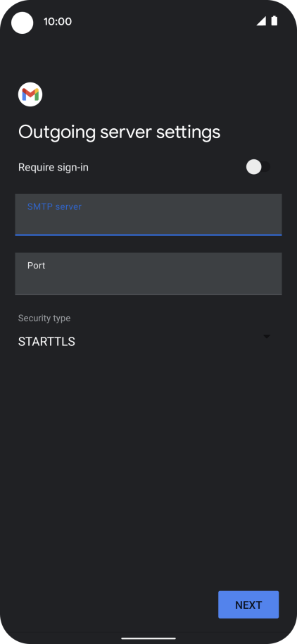
Task: Click the Port label text
Action: tap(37, 266)
